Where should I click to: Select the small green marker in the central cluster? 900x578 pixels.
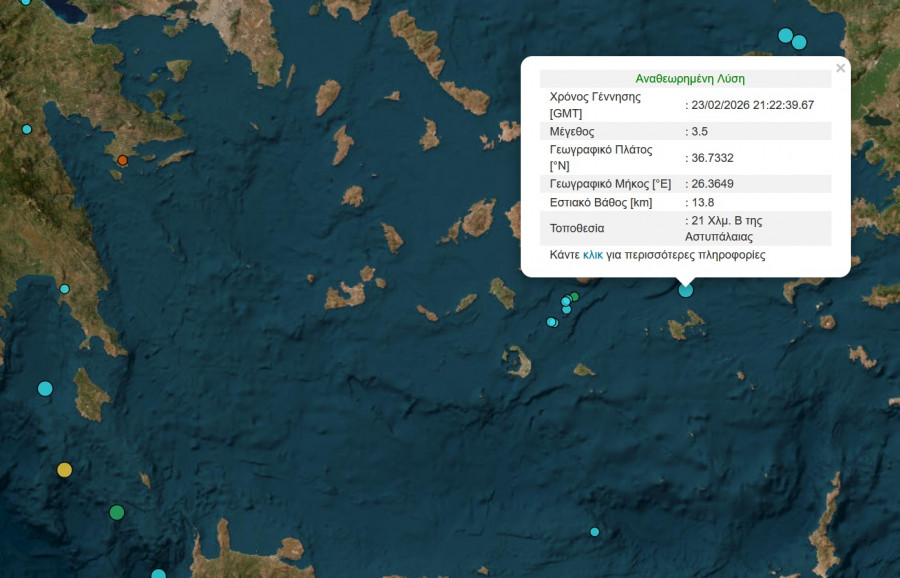[x=574, y=296]
